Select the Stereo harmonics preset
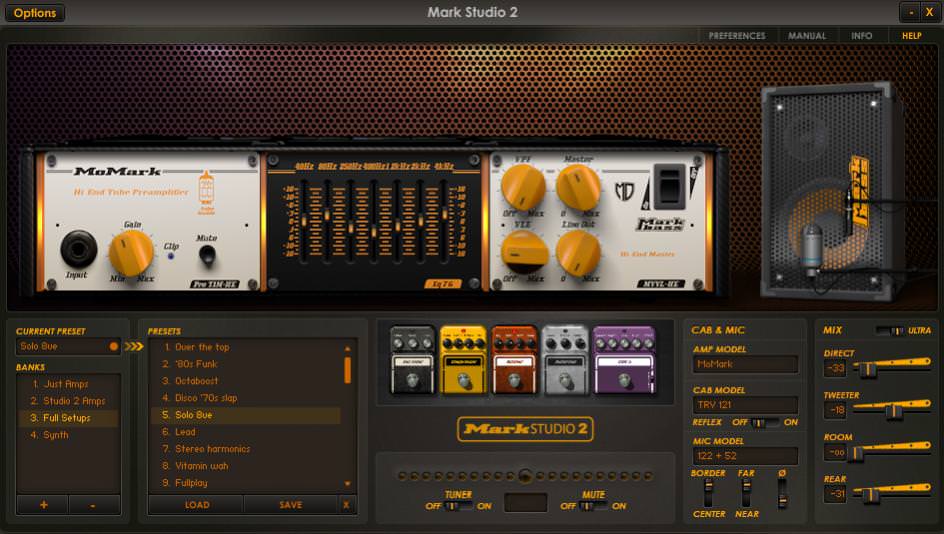 pos(246,449)
